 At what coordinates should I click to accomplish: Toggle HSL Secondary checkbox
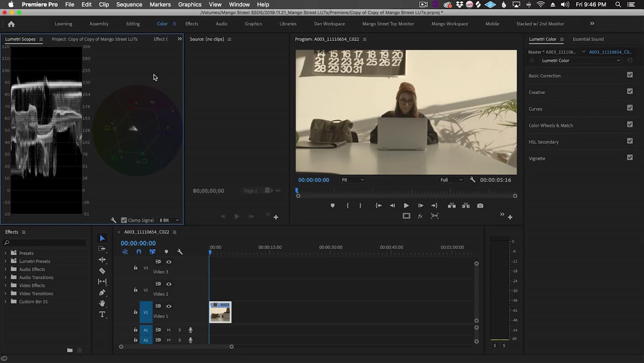630,141
